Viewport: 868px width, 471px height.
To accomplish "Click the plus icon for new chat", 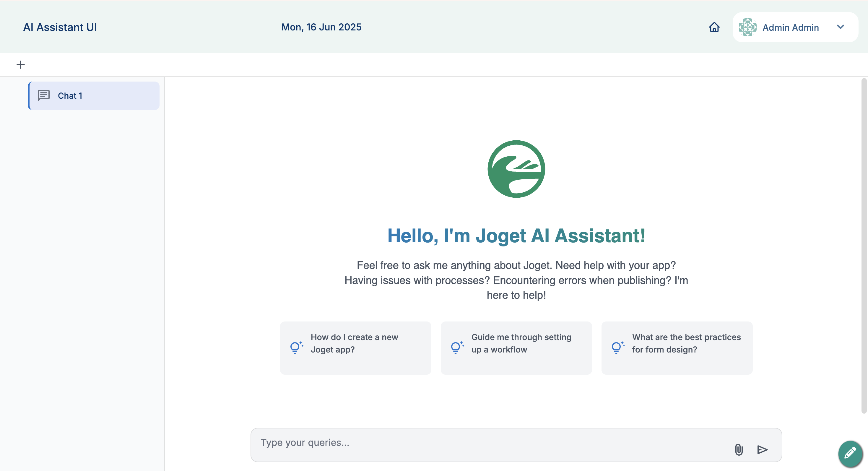I will tap(21, 65).
